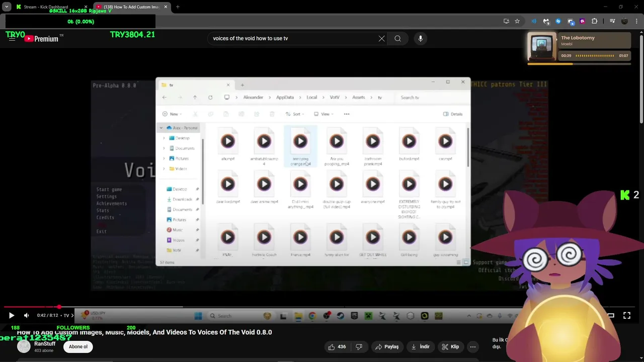Open the blue sound-wave extension
Viewport: 644px width, 362px height.
[x=534, y=21]
